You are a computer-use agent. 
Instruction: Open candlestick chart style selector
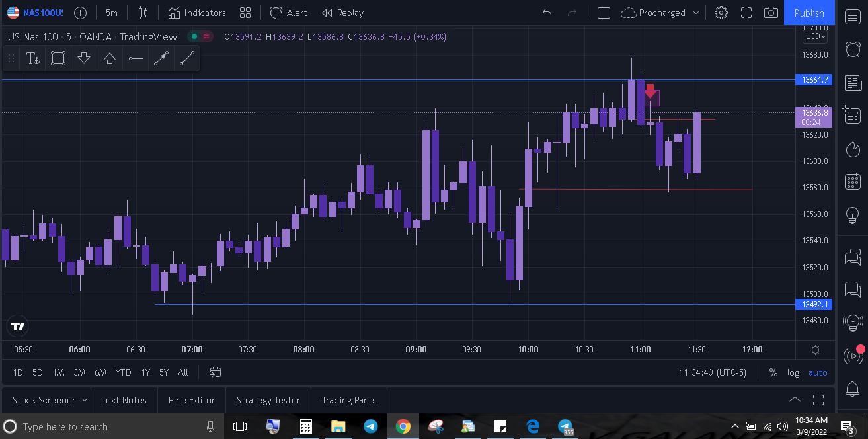143,13
